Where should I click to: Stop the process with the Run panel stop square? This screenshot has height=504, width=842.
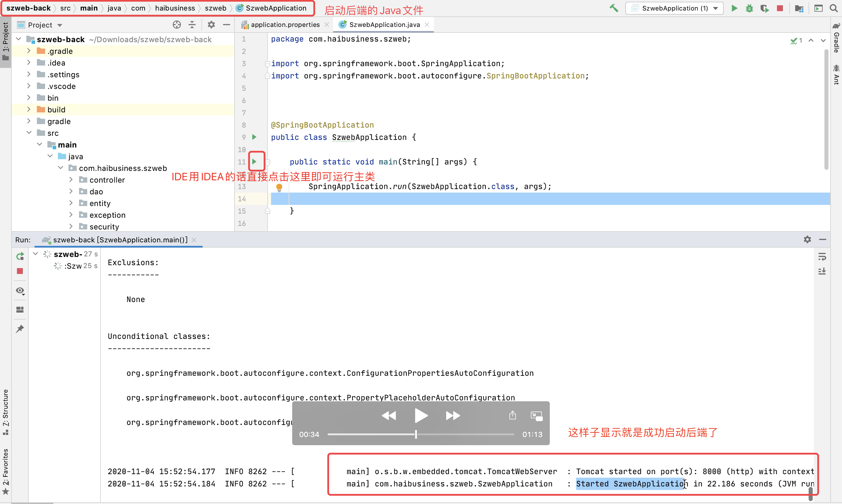(x=20, y=271)
